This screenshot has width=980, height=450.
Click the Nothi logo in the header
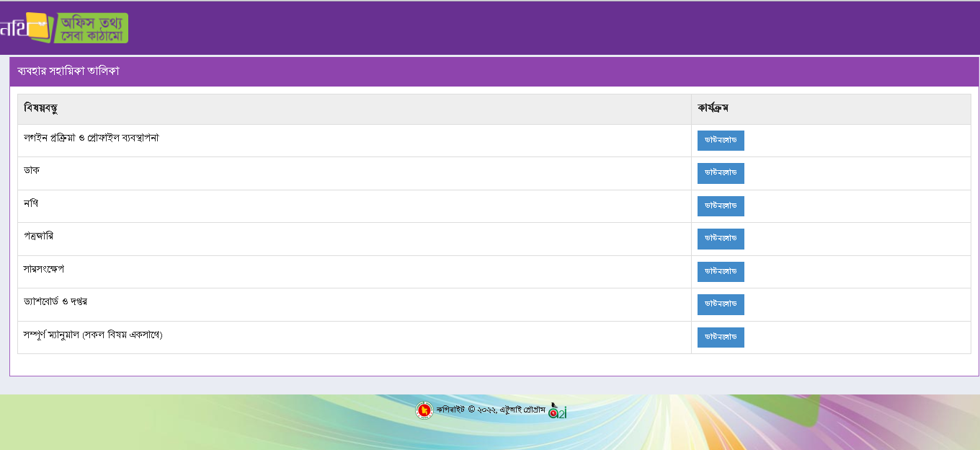point(25,27)
